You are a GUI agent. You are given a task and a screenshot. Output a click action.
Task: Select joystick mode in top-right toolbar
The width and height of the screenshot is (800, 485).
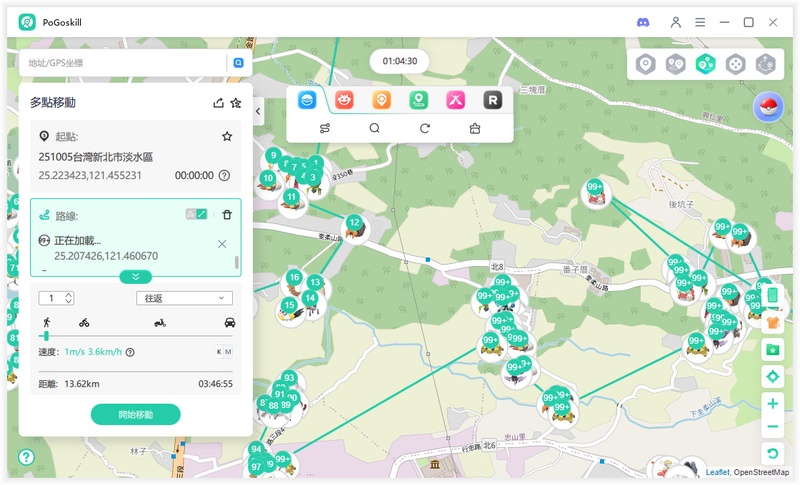point(736,64)
